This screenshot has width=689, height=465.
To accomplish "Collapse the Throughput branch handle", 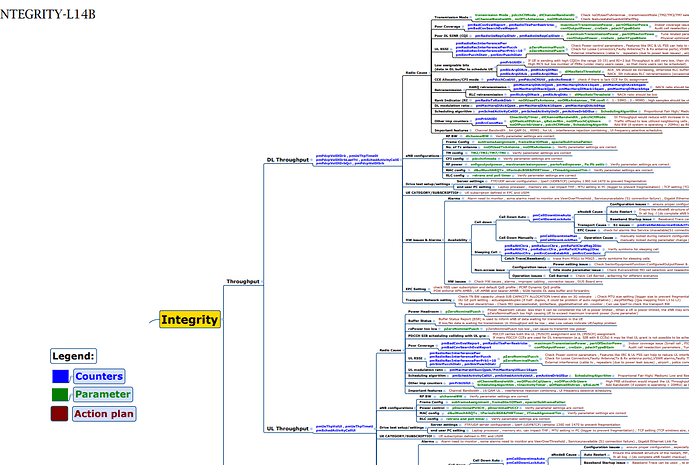I will (x=262, y=282).
